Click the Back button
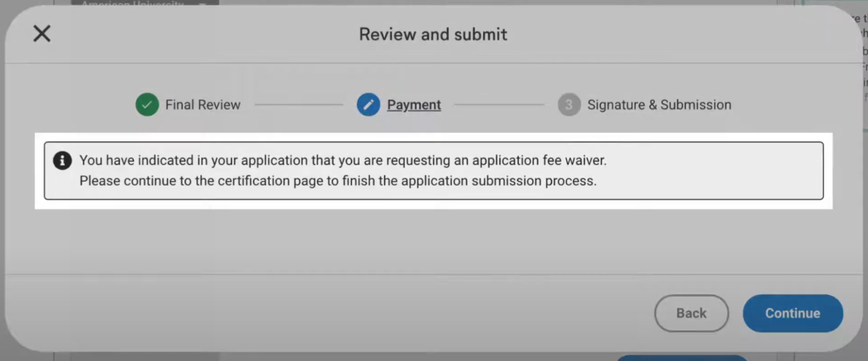This screenshot has height=361, width=868. click(x=691, y=313)
